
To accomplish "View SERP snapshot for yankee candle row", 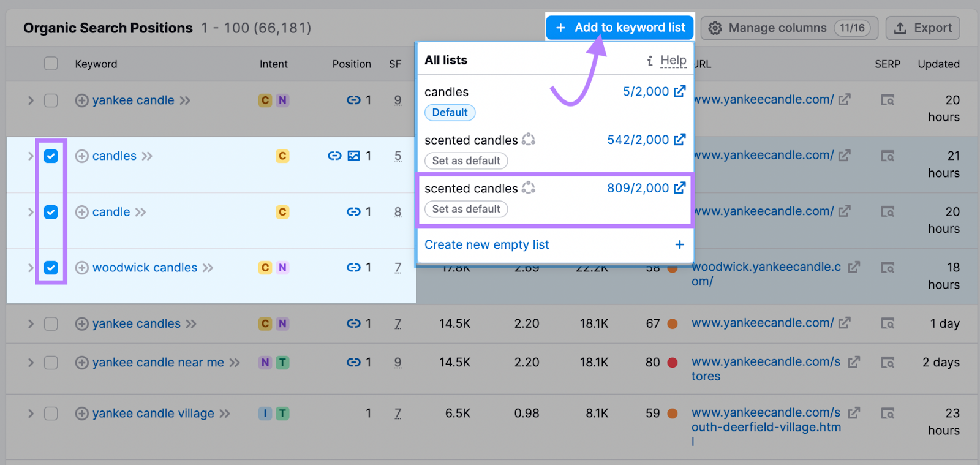I will 888,100.
